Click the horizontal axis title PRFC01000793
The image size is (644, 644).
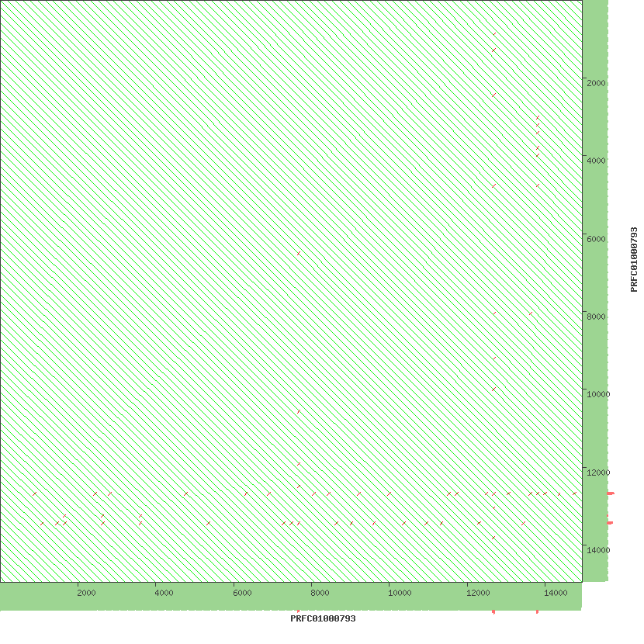pos(323,619)
